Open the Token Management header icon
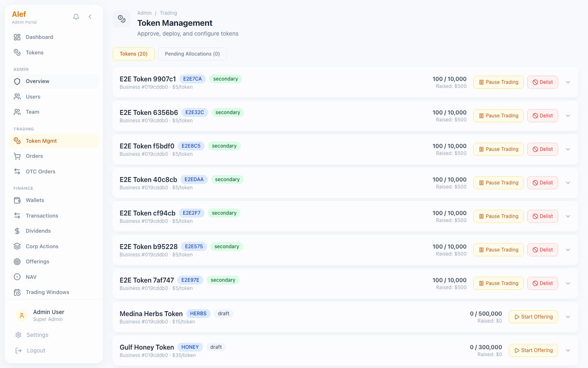 (x=122, y=19)
